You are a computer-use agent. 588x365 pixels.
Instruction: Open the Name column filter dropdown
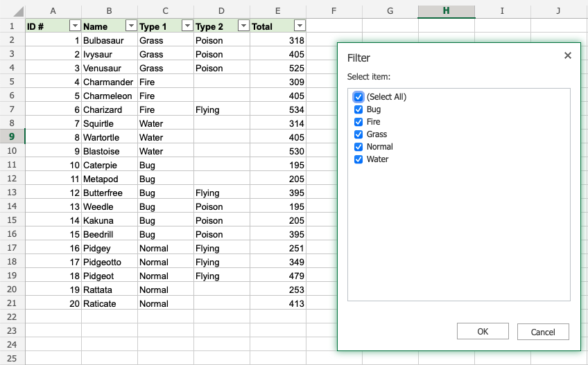[x=130, y=26]
